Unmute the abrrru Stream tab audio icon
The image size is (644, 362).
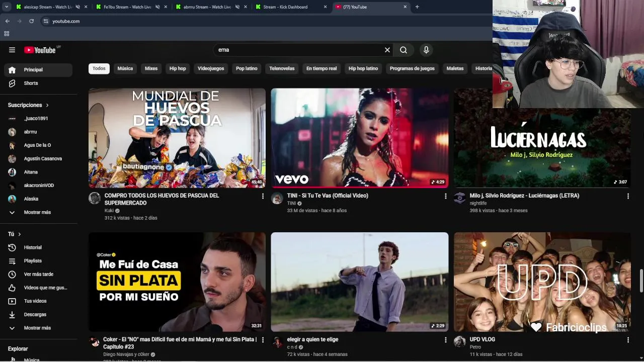(x=237, y=7)
